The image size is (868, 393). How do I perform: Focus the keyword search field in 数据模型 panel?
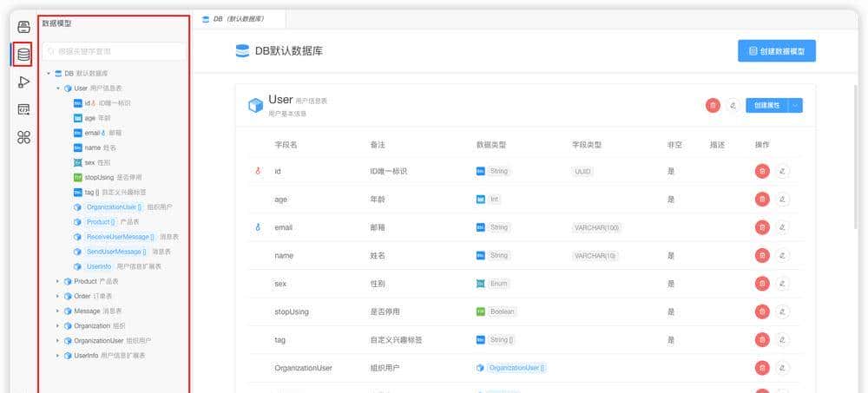point(114,51)
